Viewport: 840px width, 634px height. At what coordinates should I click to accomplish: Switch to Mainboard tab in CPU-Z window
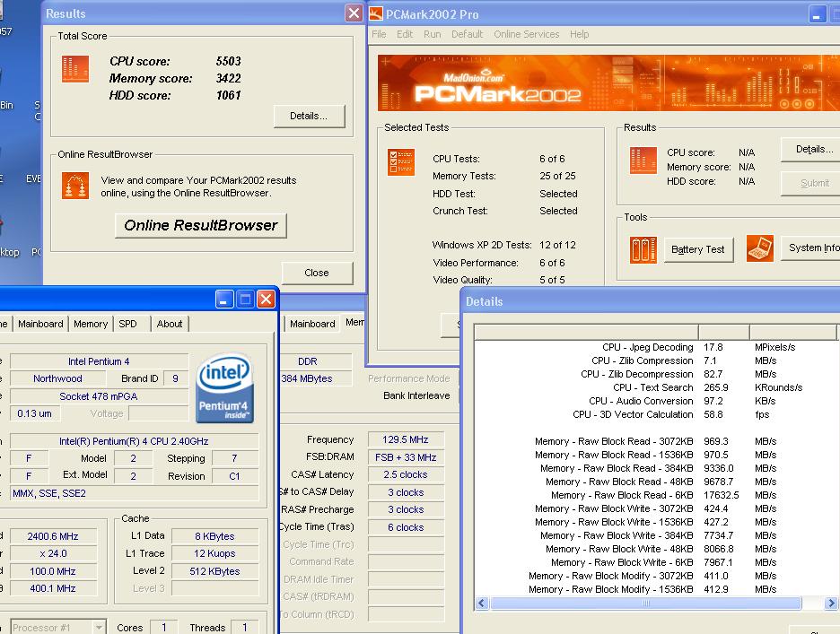[x=40, y=324]
